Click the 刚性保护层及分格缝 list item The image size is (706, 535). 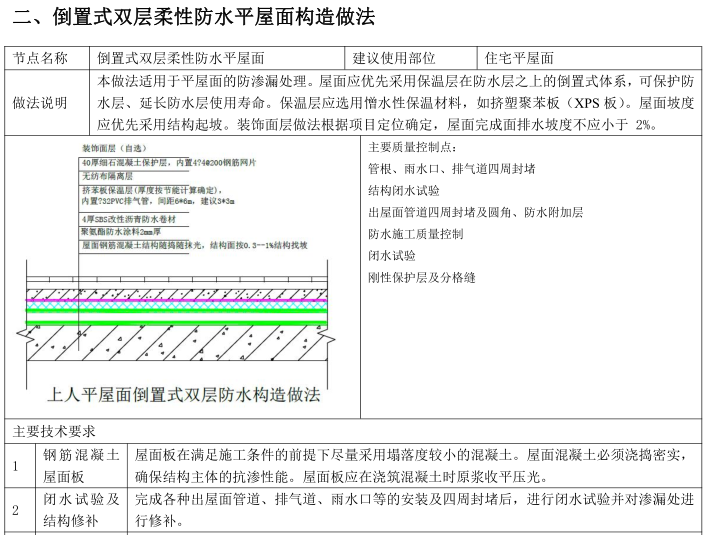422,277
